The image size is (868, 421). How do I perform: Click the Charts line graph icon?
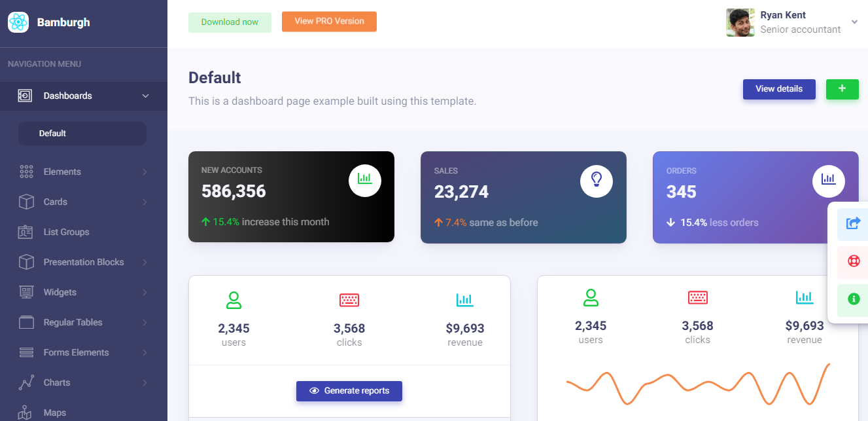(26, 382)
